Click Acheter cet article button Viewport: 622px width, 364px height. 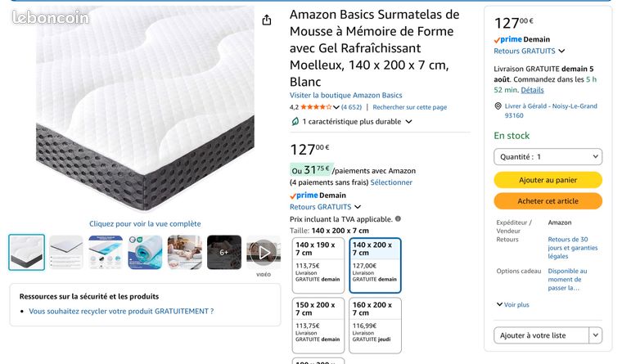click(548, 201)
